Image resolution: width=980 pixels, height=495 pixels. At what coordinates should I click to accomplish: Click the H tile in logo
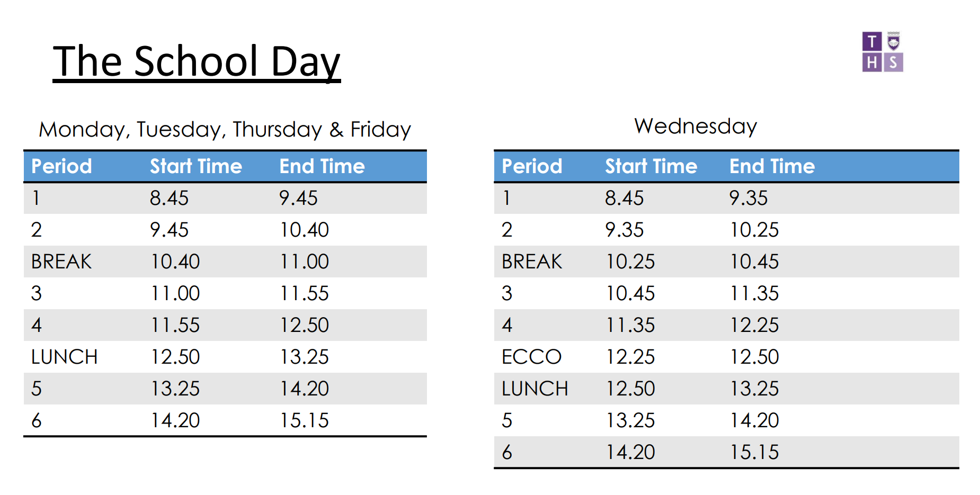point(872,62)
